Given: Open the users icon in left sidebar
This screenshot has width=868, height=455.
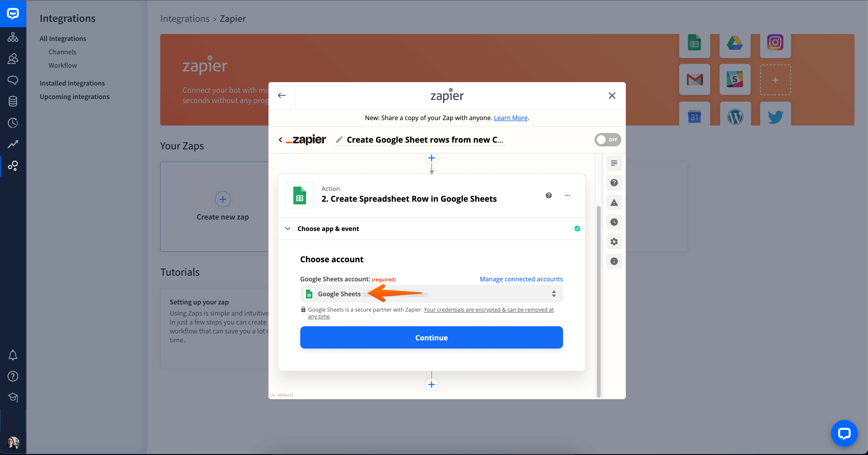Looking at the screenshot, I should 13,59.
